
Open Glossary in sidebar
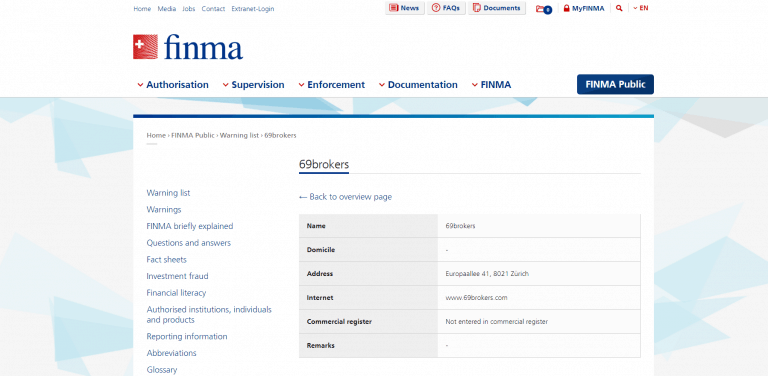pyautogui.click(x=162, y=370)
